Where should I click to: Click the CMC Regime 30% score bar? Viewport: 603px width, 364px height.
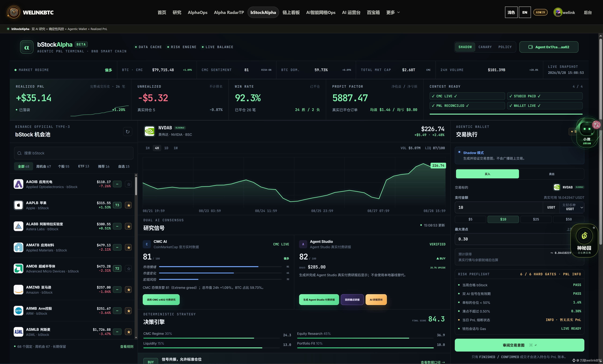pos(211,338)
